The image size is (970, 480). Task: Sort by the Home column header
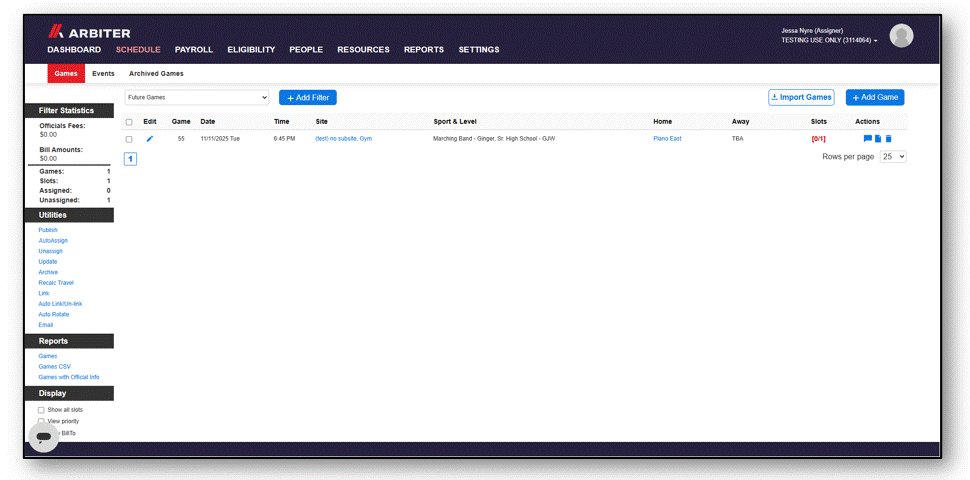tap(663, 122)
